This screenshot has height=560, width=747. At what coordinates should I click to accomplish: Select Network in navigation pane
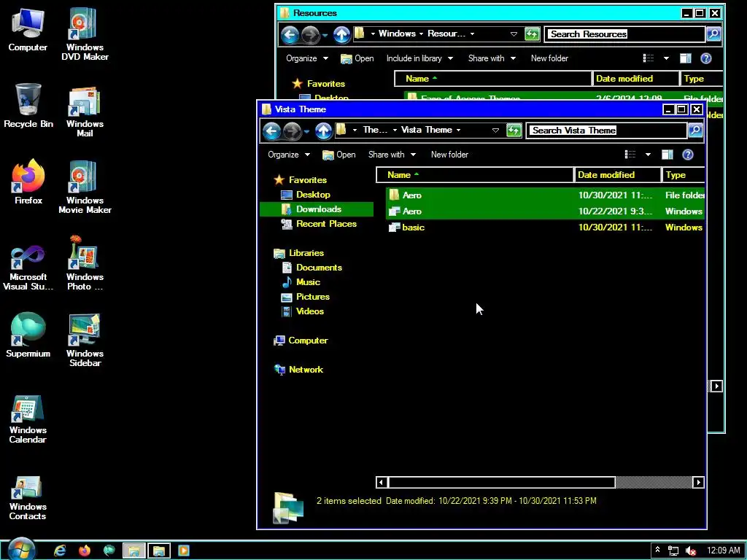tap(306, 370)
